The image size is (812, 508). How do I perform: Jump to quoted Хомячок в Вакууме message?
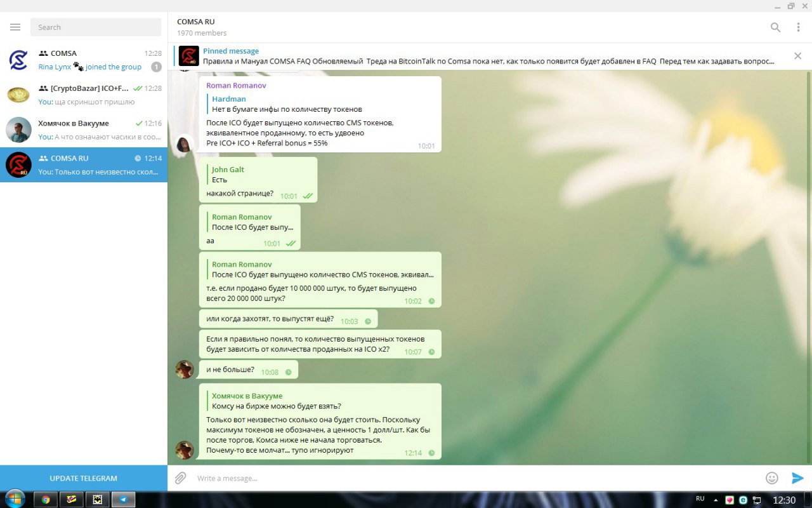pos(277,401)
